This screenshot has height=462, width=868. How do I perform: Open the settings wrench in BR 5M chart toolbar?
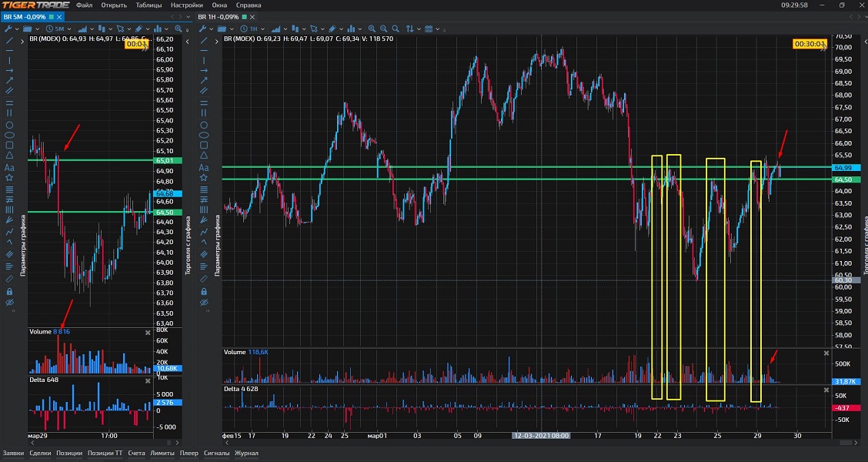pos(8,28)
